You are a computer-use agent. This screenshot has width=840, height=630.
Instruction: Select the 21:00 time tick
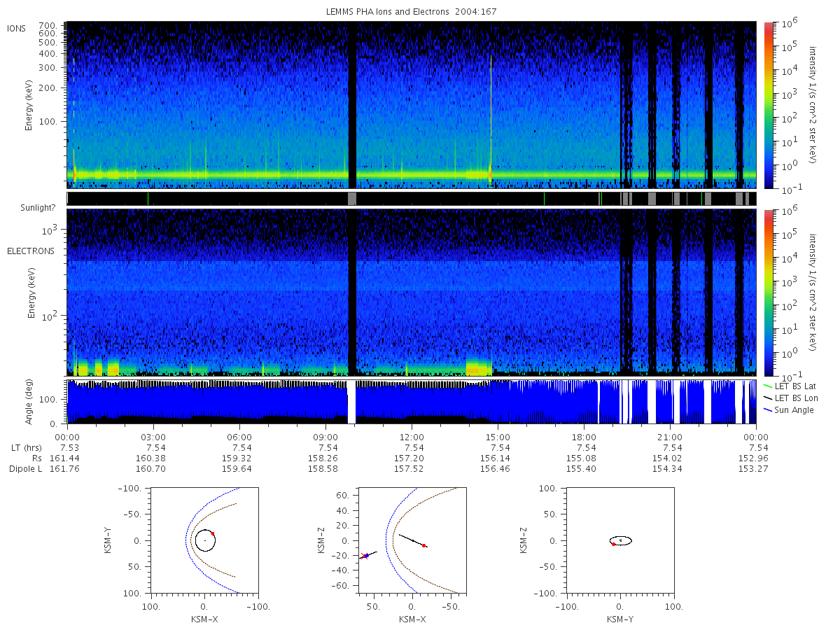coord(670,437)
